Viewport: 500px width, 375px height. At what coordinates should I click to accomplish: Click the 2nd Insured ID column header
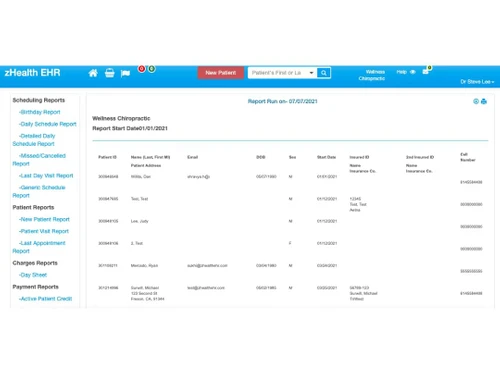pyautogui.click(x=420, y=157)
